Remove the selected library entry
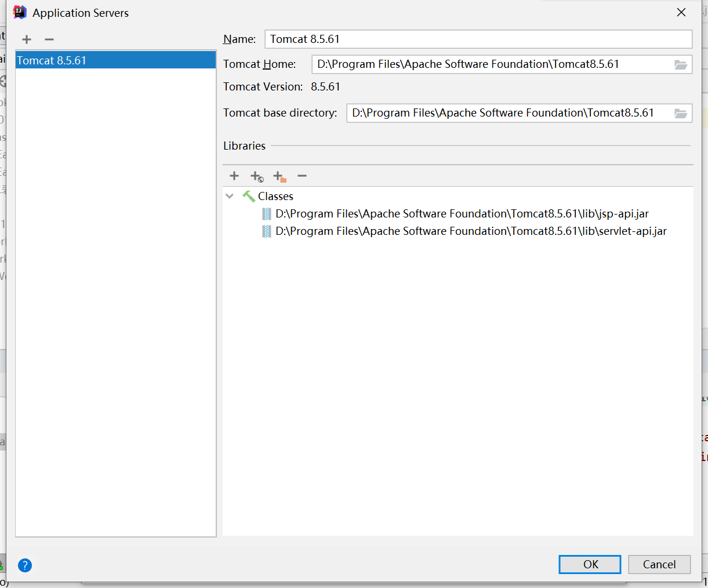Image resolution: width=708 pixels, height=588 pixels. click(302, 176)
